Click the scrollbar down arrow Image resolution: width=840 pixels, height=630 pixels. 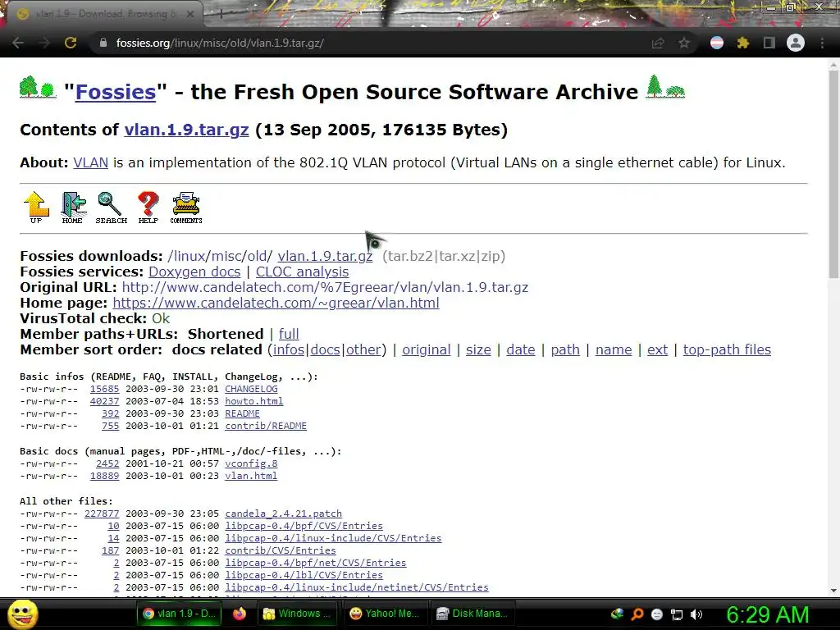click(833, 591)
